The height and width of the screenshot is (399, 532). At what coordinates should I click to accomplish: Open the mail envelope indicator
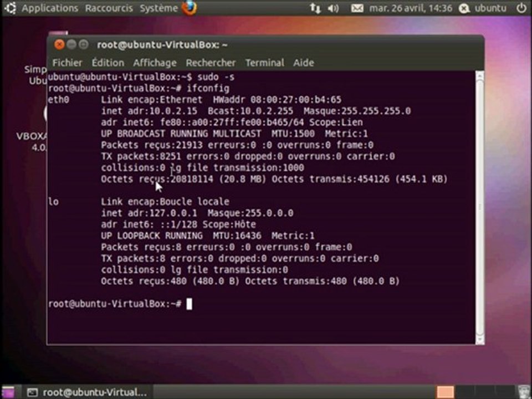tap(357, 8)
